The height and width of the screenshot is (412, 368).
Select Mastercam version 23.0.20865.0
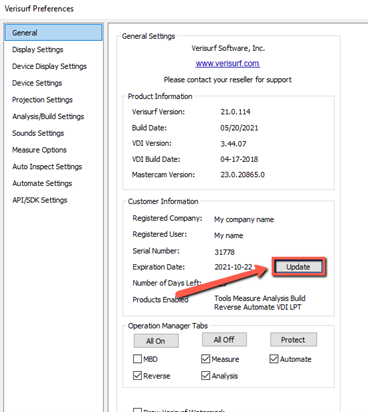pyautogui.click(x=243, y=175)
